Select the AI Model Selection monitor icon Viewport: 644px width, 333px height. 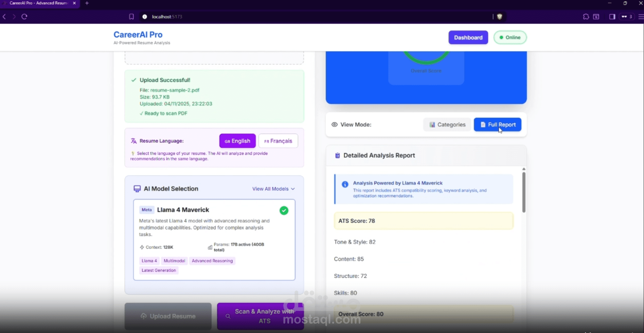pyautogui.click(x=137, y=188)
